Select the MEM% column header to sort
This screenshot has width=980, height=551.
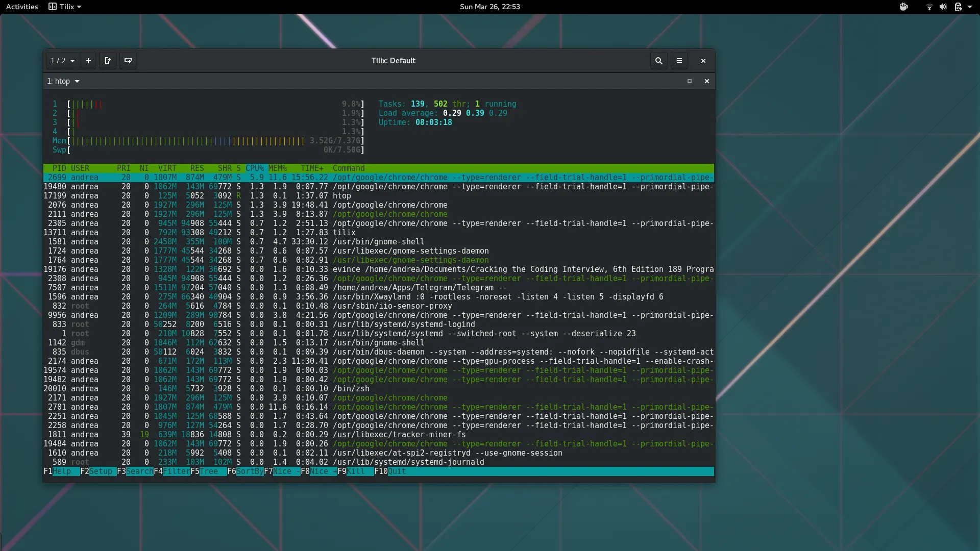click(x=277, y=168)
